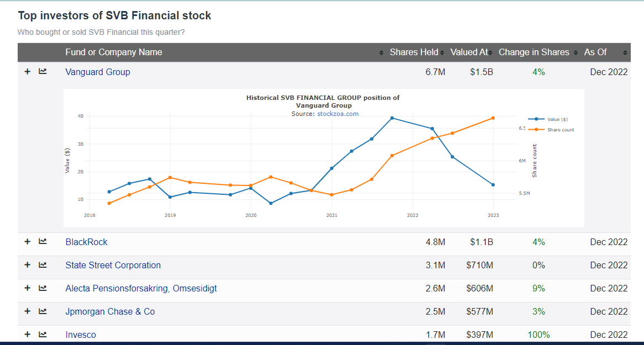Screen dimensions: 644x345
Task: Select the orange share count point at 2023
Action: (493, 118)
